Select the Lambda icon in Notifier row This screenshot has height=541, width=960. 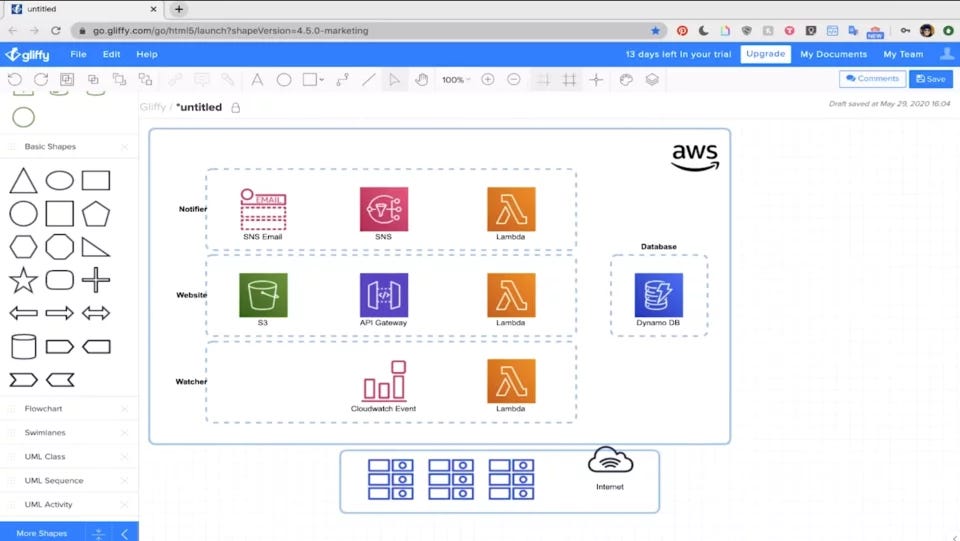click(x=511, y=209)
